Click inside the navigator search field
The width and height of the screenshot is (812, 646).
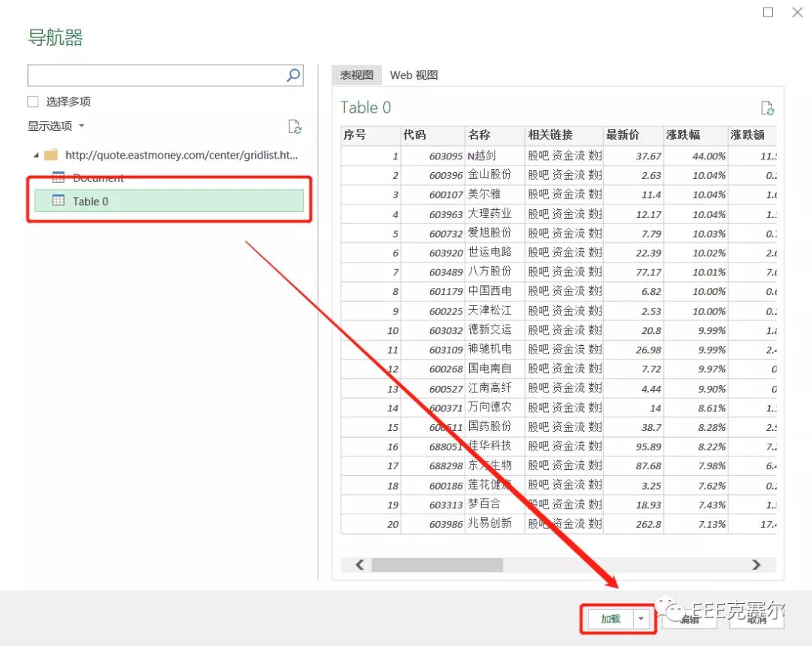point(150,75)
